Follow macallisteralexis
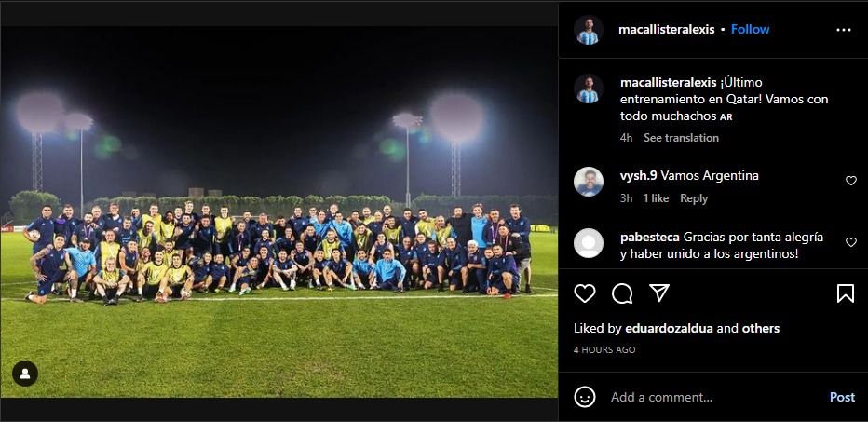Viewport: 868px width, 422px height. tap(750, 30)
